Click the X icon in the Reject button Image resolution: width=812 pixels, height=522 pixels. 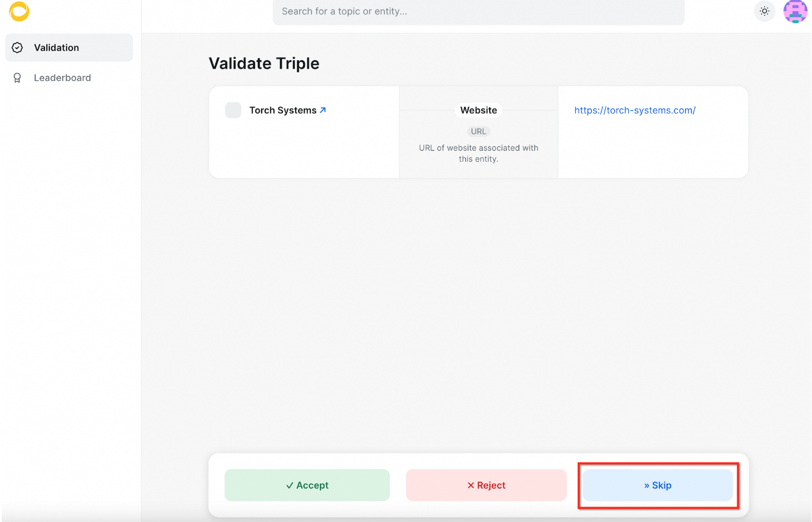(x=470, y=485)
